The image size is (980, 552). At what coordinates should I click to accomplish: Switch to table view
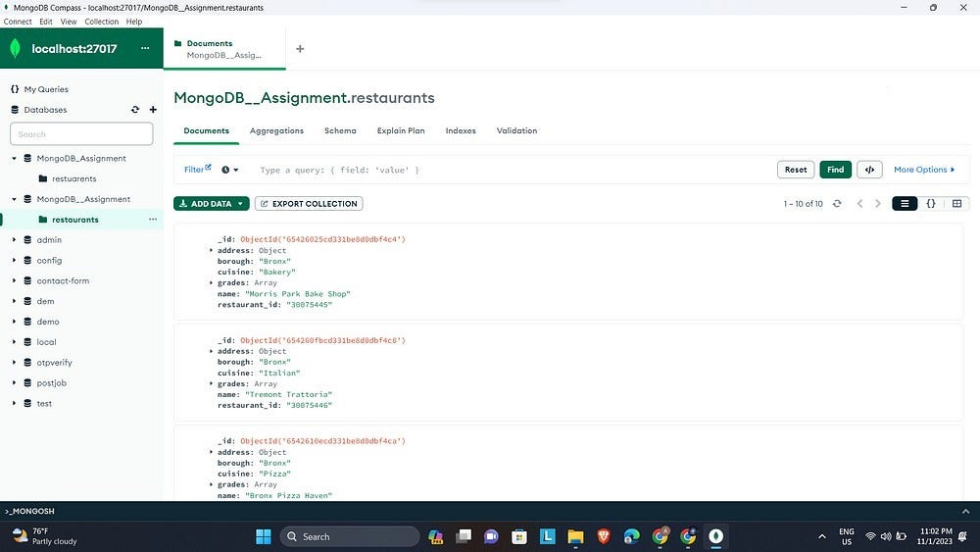[x=956, y=204]
